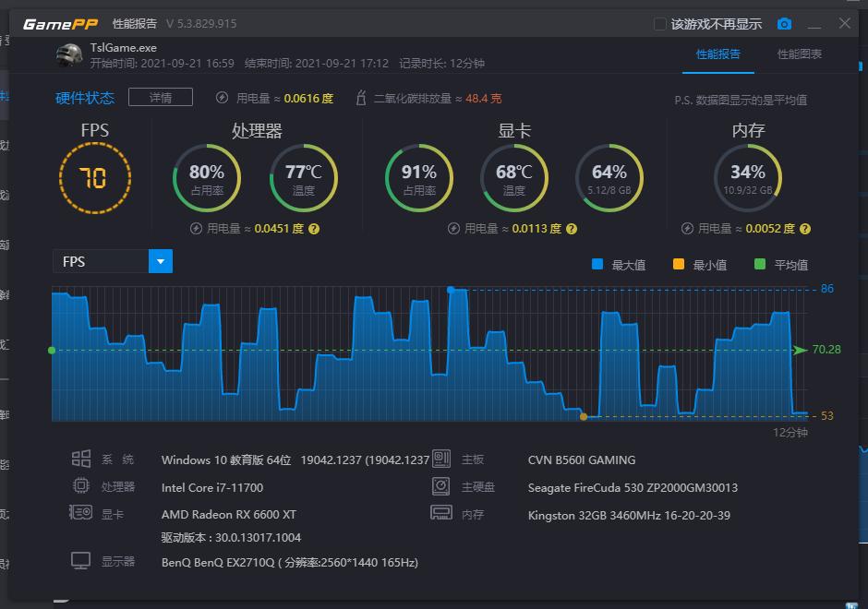This screenshot has width=868, height=609.
Task: Click the blue dropdown arrow beside FPS selector
Action: point(161,261)
